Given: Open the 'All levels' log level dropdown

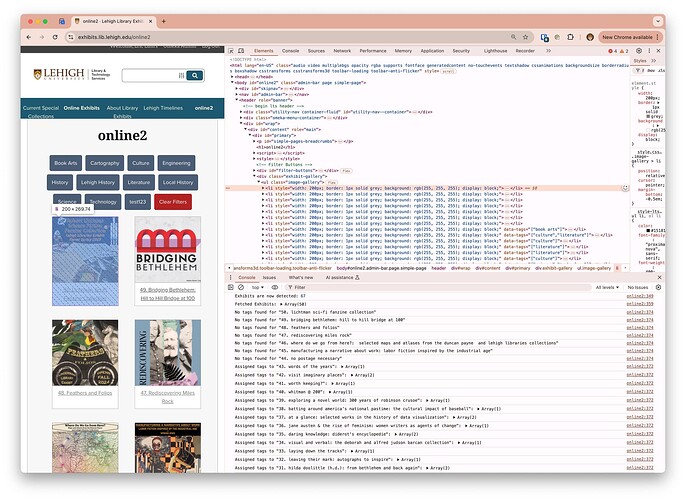Looking at the screenshot, I should (x=607, y=287).
